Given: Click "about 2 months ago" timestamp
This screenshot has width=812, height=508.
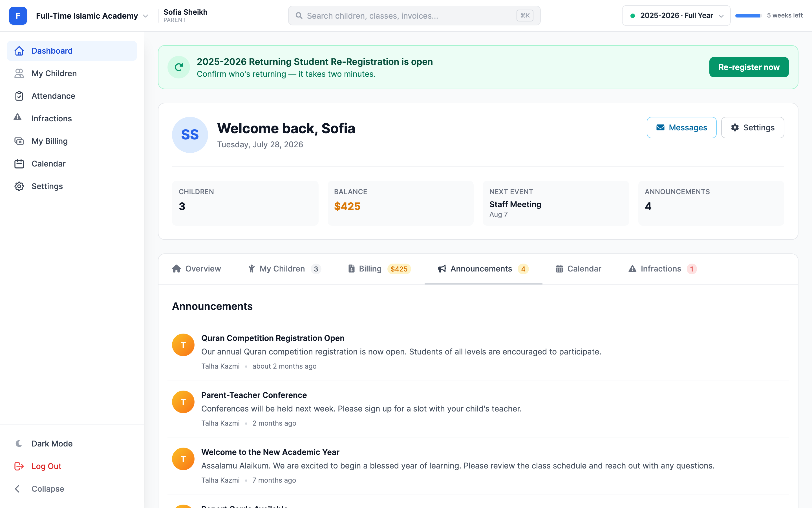Looking at the screenshot, I should [x=284, y=366].
